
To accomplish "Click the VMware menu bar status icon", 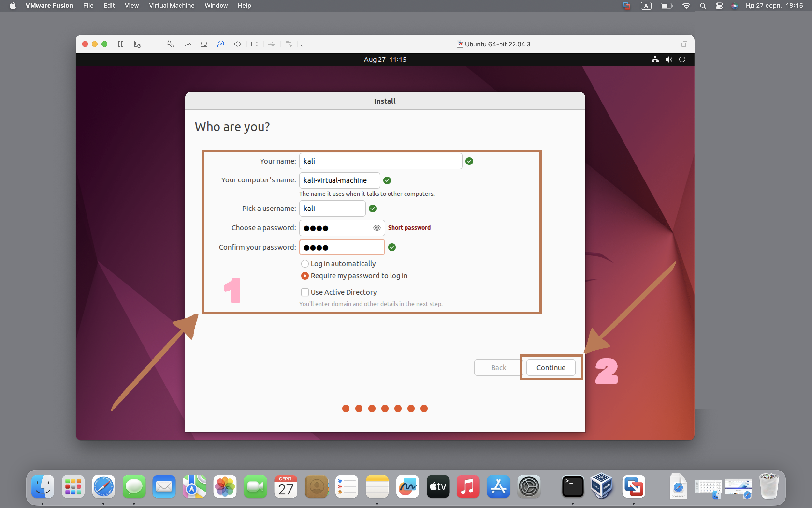I will click(x=626, y=6).
